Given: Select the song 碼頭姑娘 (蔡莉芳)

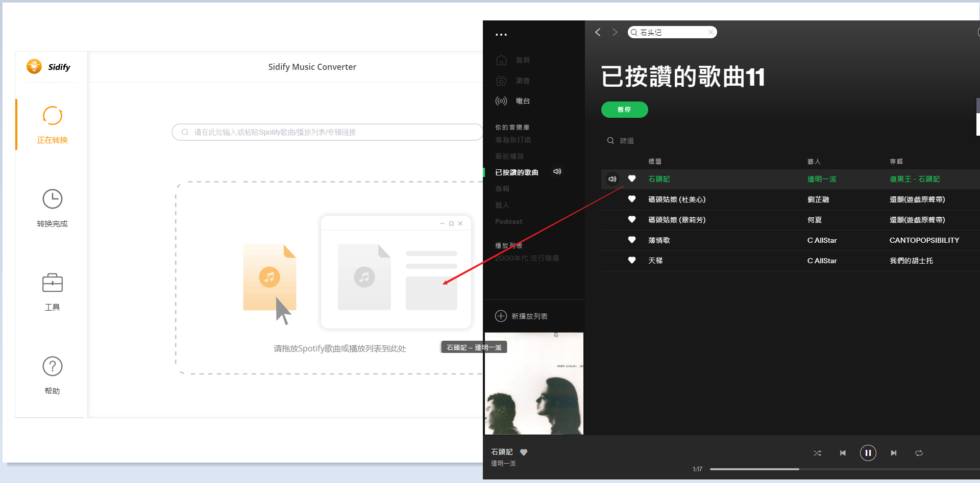Looking at the screenshot, I should 677,220.
